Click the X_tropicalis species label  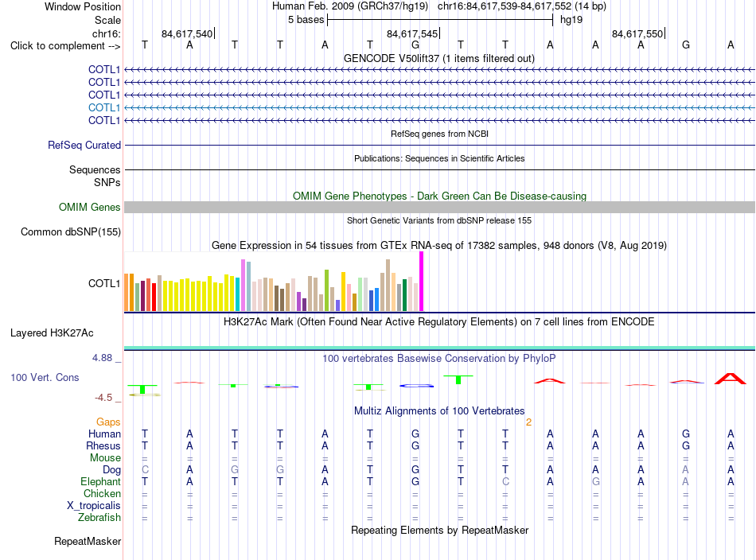click(x=94, y=506)
